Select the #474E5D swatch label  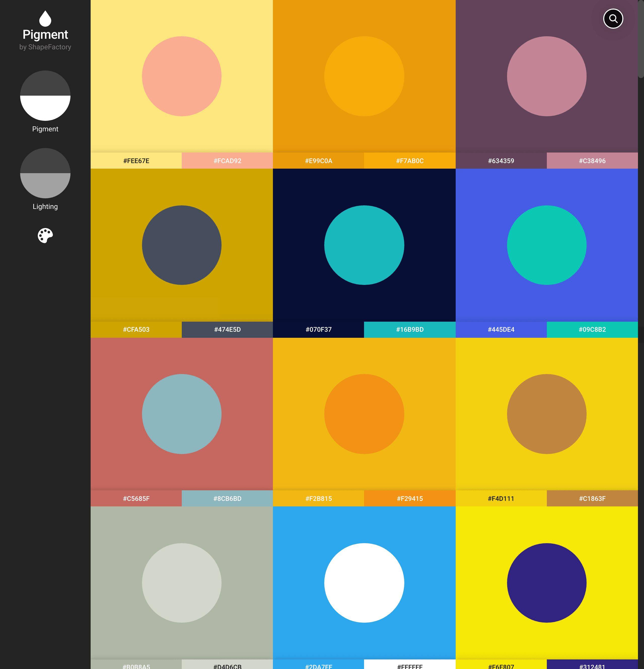(227, 329)
